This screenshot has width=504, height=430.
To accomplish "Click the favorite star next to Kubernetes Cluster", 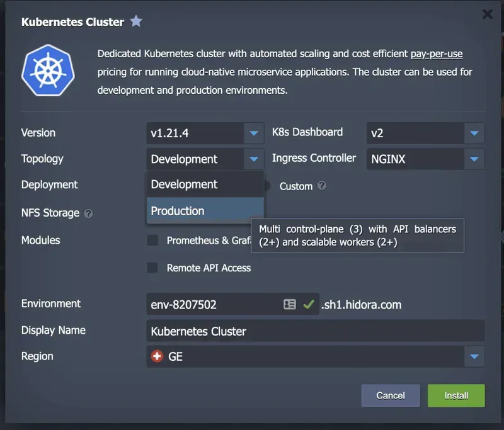I will [x=136, y=21].
